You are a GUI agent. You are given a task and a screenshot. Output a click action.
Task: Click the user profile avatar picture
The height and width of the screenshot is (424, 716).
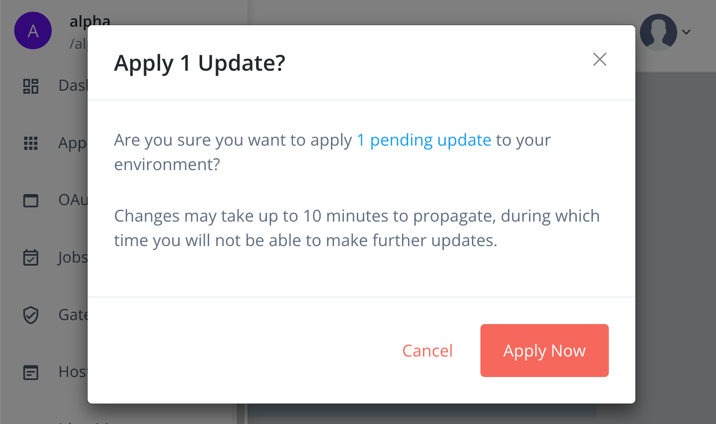[x=658, y=32]
